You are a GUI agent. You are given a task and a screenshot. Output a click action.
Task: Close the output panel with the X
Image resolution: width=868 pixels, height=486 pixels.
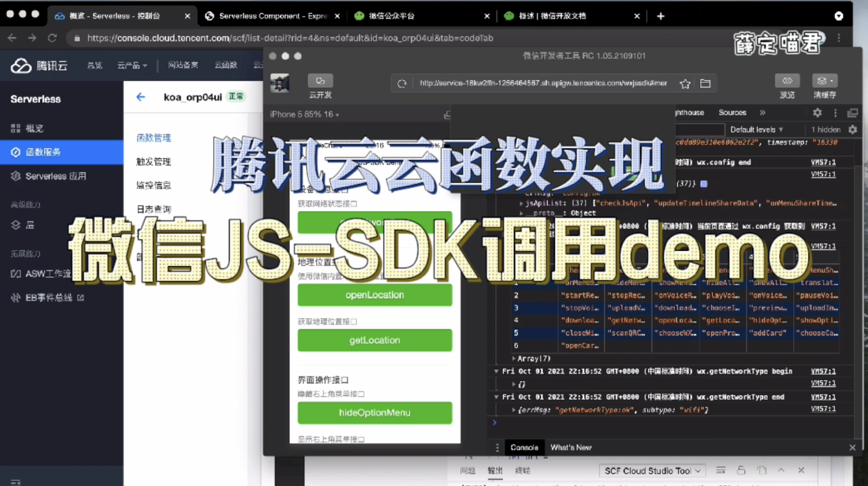coord(801,471)
